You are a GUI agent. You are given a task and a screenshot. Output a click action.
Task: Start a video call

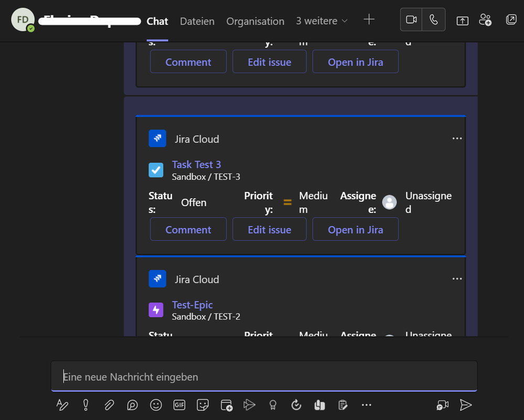(x=411, y=20)
